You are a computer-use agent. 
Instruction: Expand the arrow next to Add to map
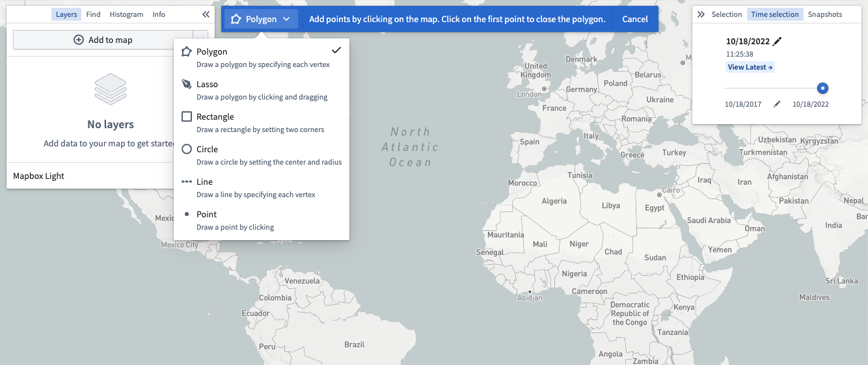[x=200, y=40]
